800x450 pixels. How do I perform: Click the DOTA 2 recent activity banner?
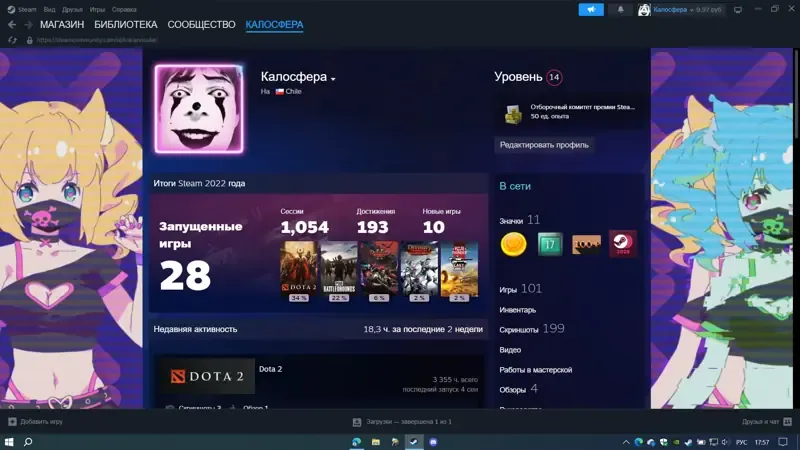[207, 376]
